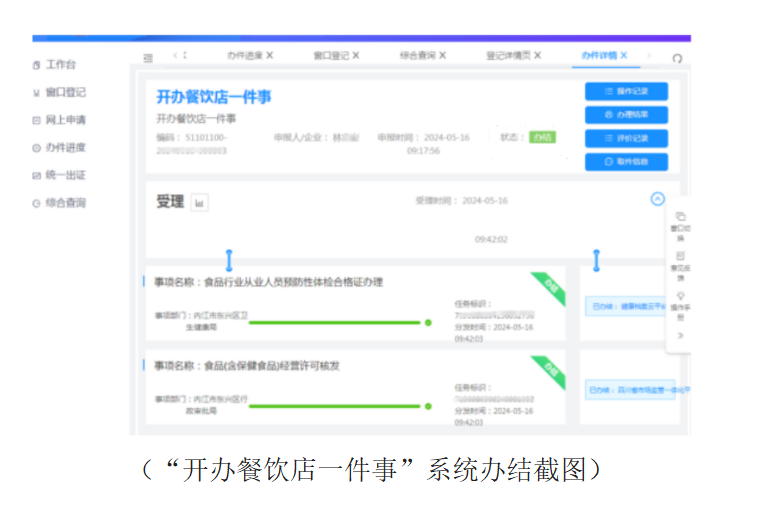Select the active 办件详情 tab

click(599, 55)
